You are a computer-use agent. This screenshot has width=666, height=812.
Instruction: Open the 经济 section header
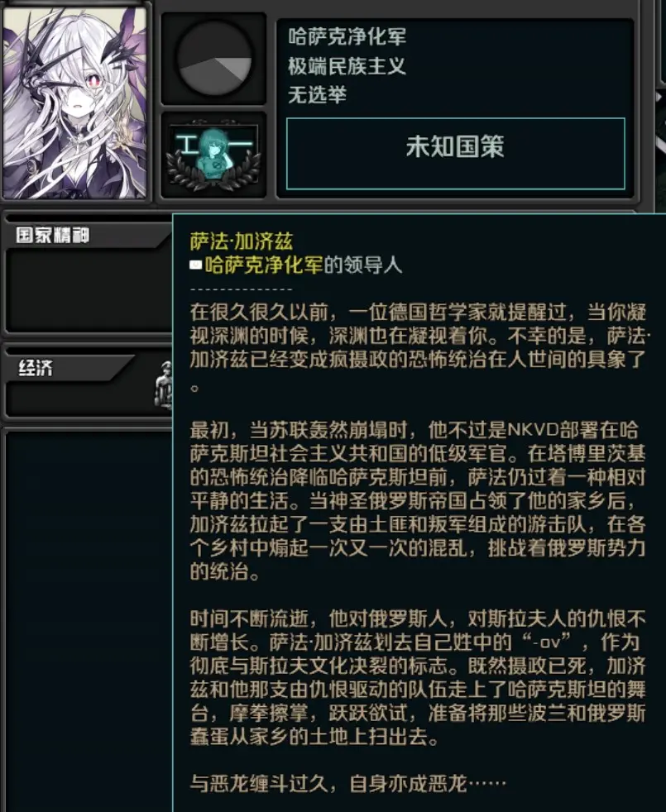click(x=36, y=368)
